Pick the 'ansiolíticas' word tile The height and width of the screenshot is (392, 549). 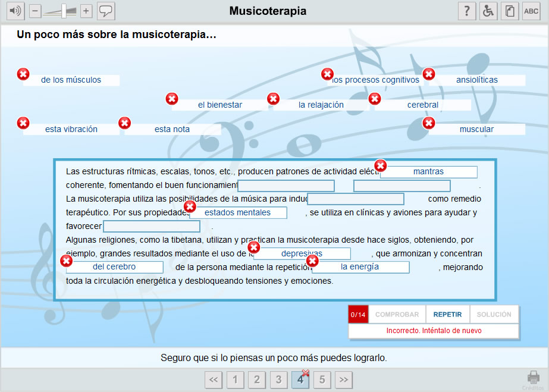tap(477, 80)
